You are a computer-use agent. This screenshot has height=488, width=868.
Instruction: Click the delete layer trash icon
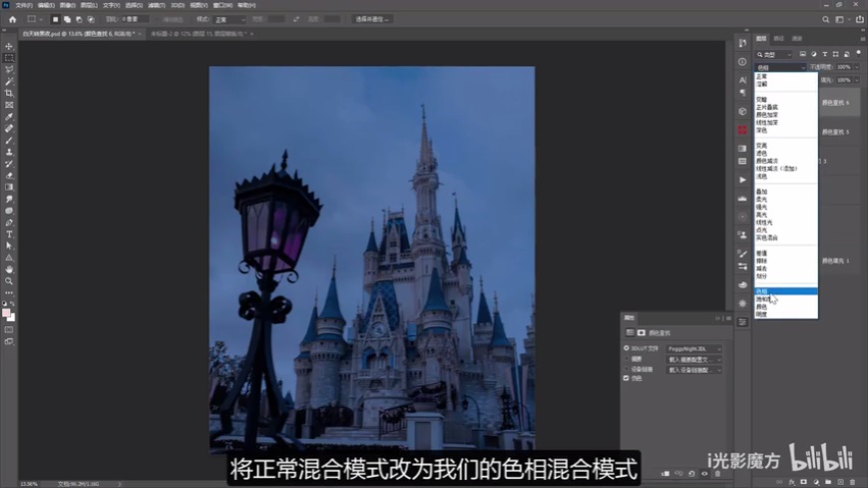(852, 482)
